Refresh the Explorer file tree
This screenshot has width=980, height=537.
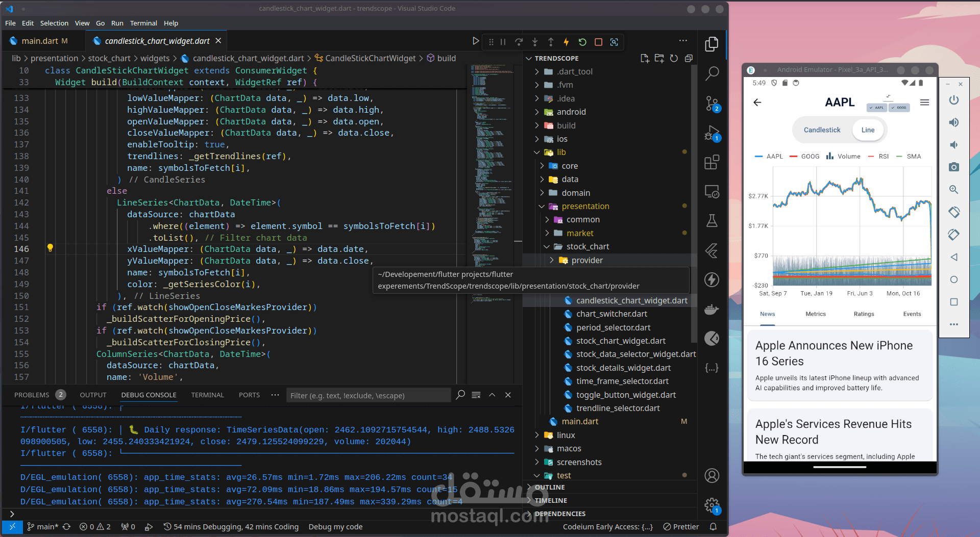pos(674,59)
